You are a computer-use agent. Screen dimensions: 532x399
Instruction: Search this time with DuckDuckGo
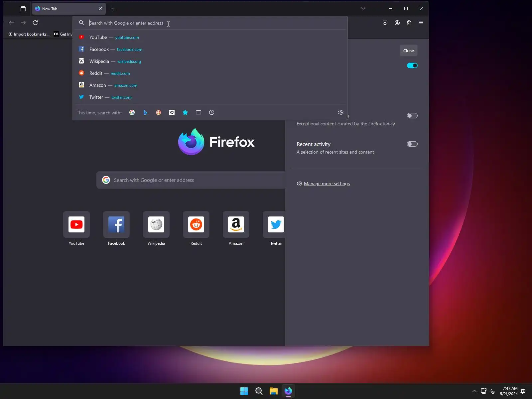[x=159, y=112]
